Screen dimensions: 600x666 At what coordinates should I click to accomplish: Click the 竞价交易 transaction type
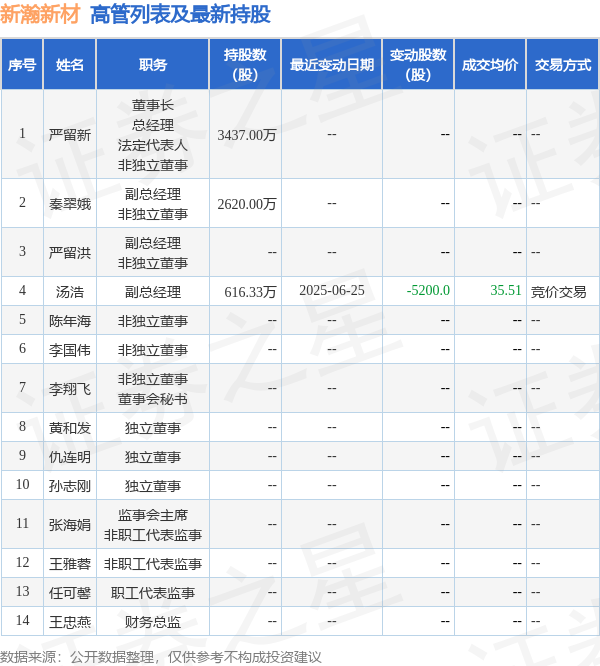pyautogui.click(x=558, y=292)
